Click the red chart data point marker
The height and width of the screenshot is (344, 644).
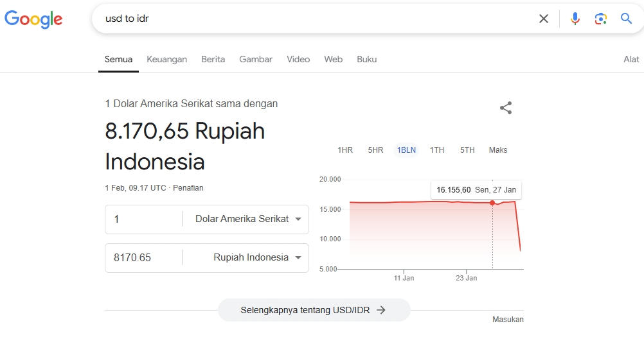(x=492, y=203)
